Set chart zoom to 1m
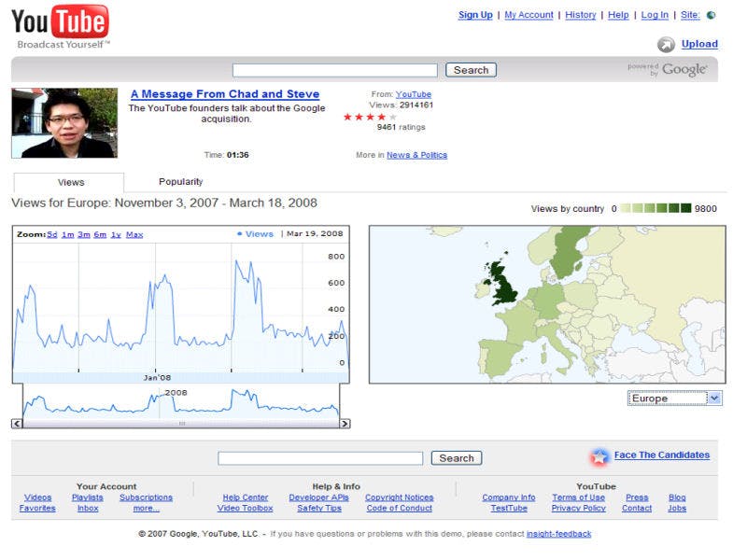The image size is (747, 560). [67, 234]
